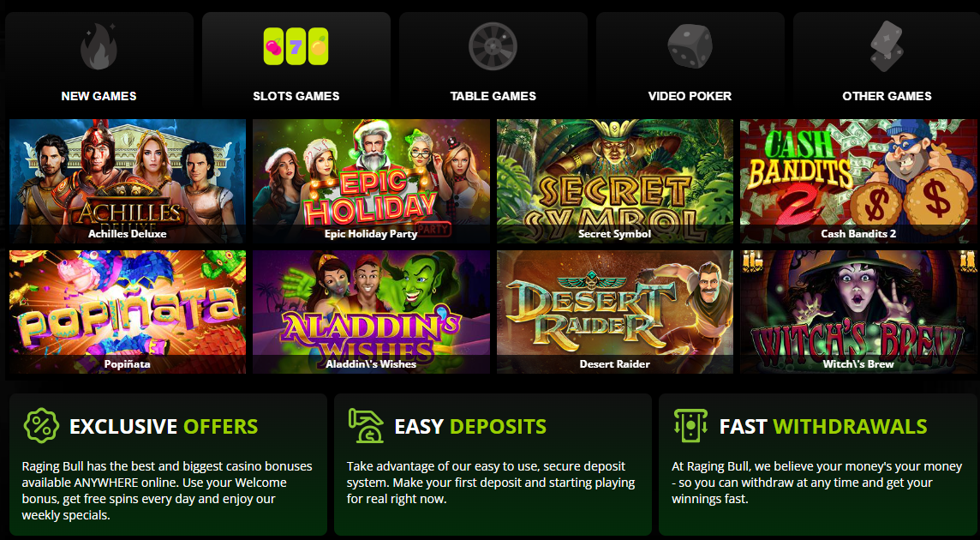Open the Epic Holiday Party game
The image size is (980, 540).
[371, 181]
